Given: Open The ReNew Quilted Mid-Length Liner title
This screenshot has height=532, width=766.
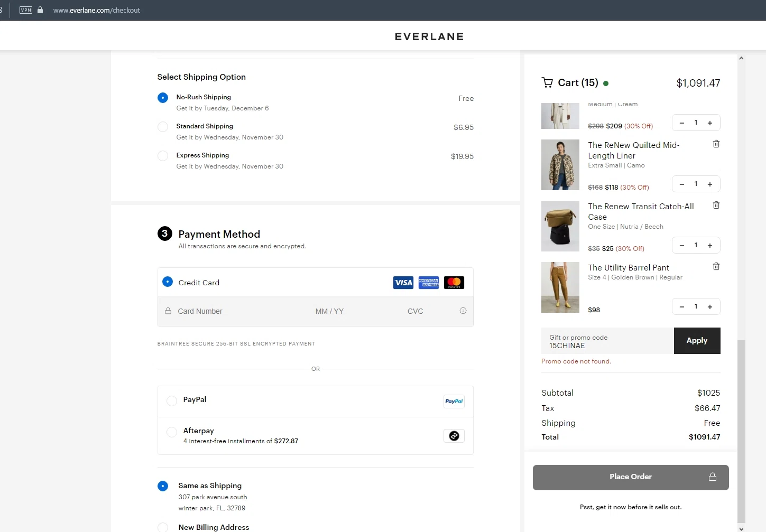Looking at the screenshot, I should (x=633, y=150).
